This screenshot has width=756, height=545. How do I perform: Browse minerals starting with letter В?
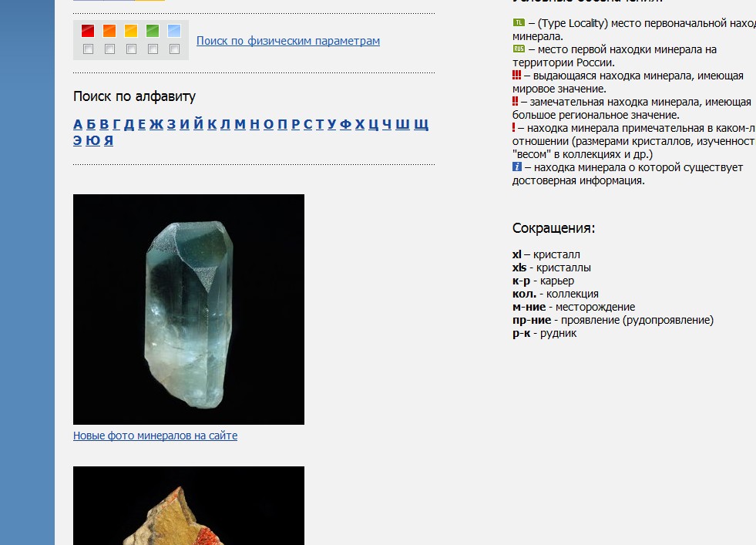[104, 124]
